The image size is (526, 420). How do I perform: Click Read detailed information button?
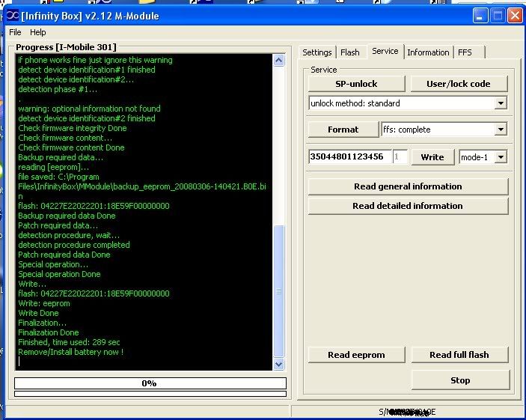pos(408,206)
